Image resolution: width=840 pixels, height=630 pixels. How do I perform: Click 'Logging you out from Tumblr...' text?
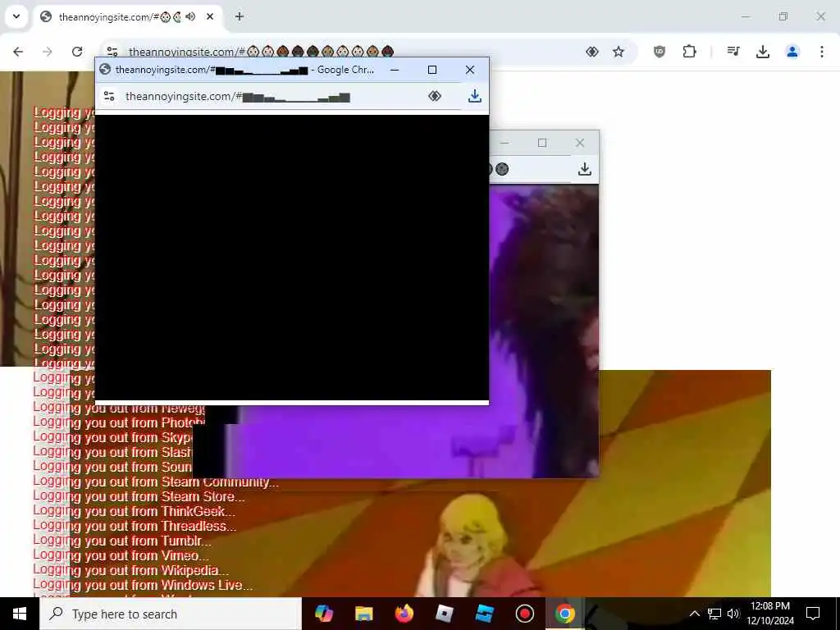pyautogui.click(x=122, y=541)
